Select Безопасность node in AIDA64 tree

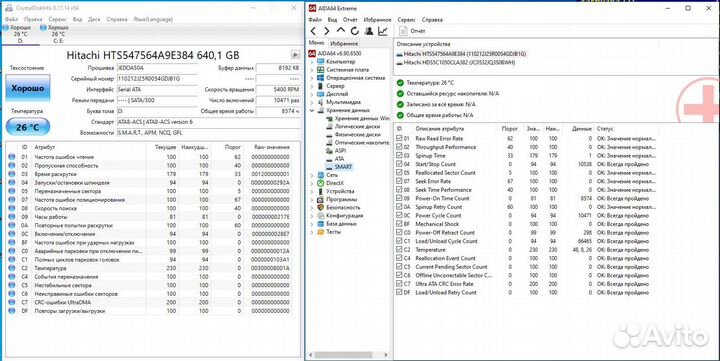click(x=343, y=208)
